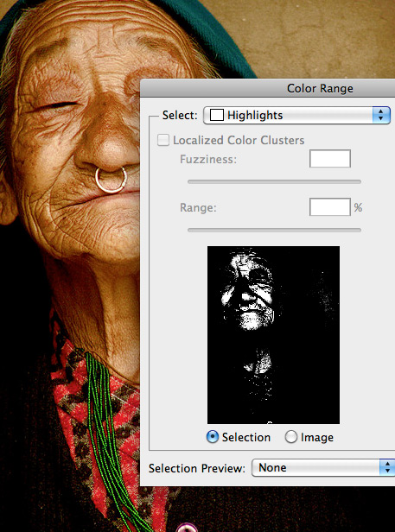This screenshot has height=532, width=395.
Task: Click into the Range percent field
Action: pyautogui.click(x=330, y=207)
